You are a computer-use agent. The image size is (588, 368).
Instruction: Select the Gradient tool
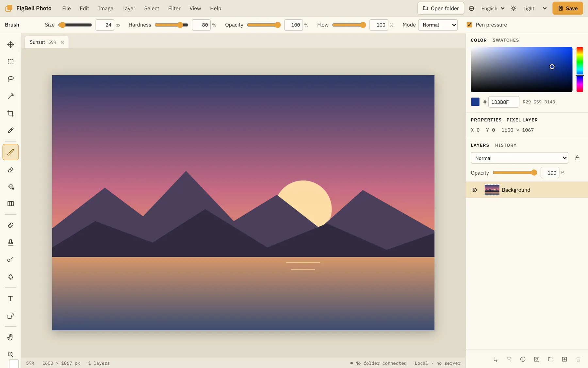click(x=10, y=204)
